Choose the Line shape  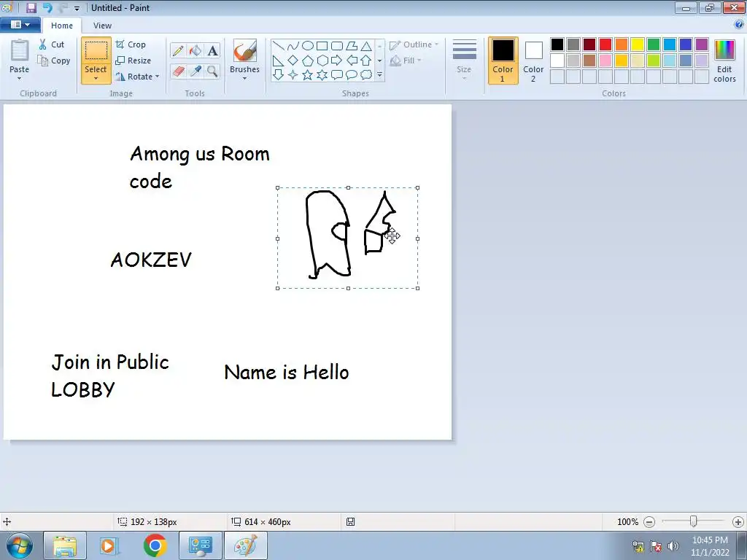coord(279,46)
